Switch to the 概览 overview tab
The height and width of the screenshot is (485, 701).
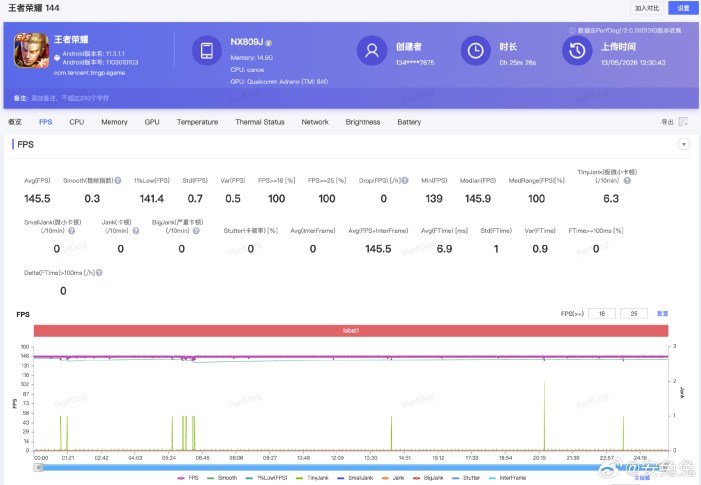(x=15, y=122)
